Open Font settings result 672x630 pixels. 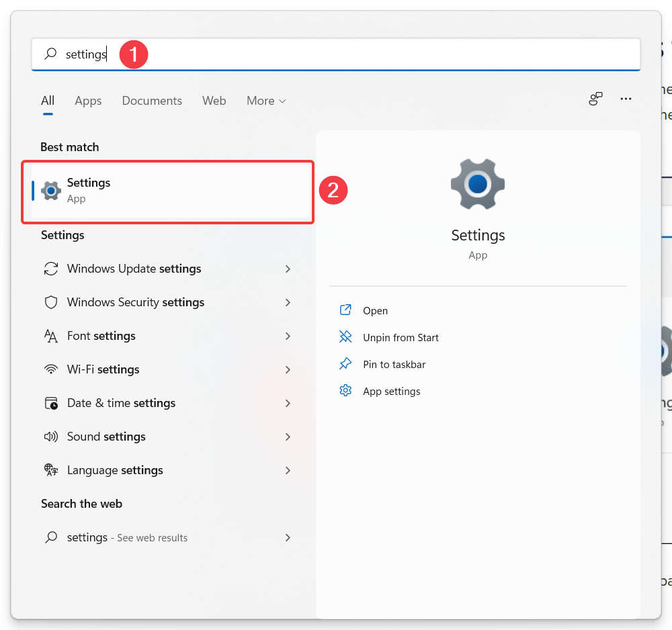click(x=168, y=336)
